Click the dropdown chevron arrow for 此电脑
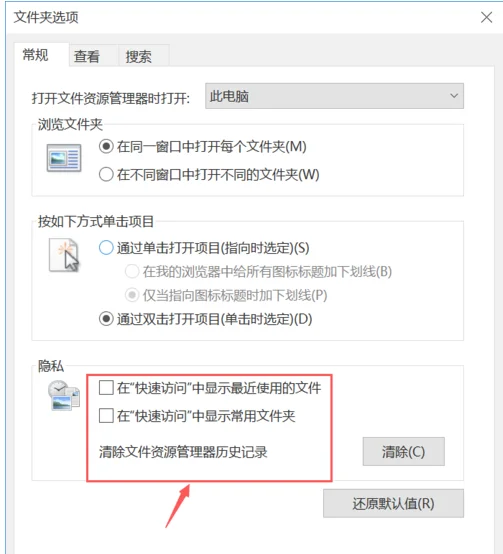The height and width of the screenshot is (554, 503). (454, 96)
